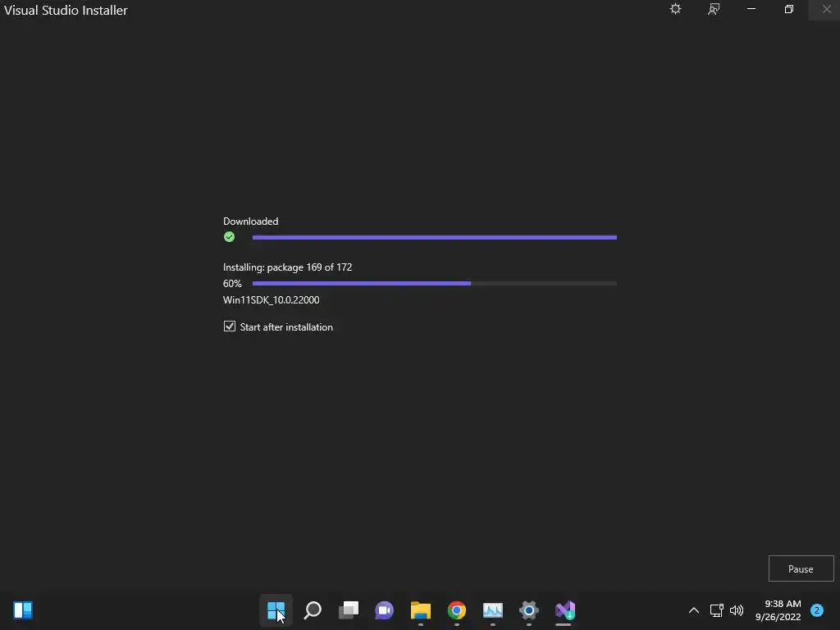
Task: Open File Explorer from the taskbar
Action: (421, 610)
